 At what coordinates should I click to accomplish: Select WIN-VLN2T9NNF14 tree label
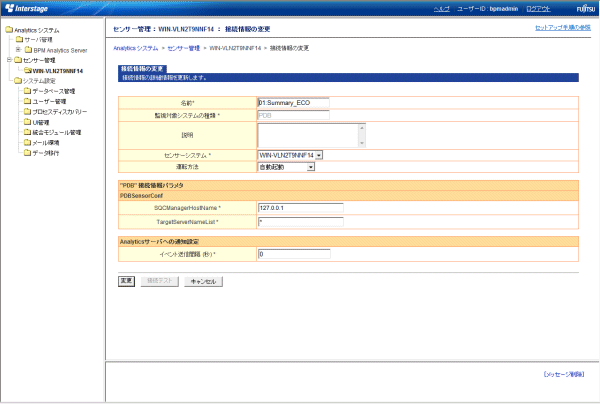pos(58,71)
